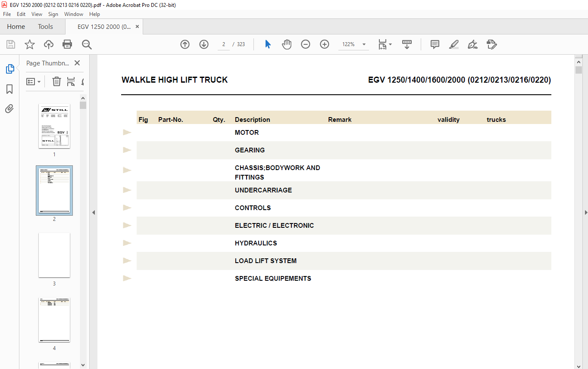
Task: Switch to the Home tab
Action: pos(16,27)
